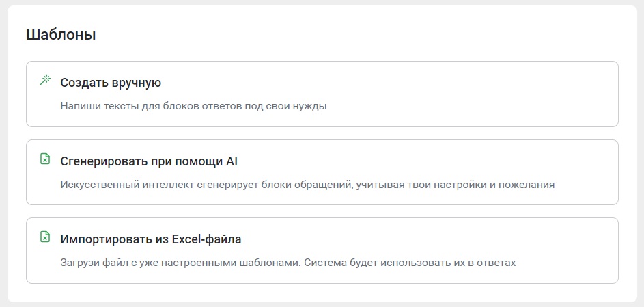Click the word вручную in first card title
Image resolution: width=644 pixels, height=307 pixels.
[x=136, y=83]
